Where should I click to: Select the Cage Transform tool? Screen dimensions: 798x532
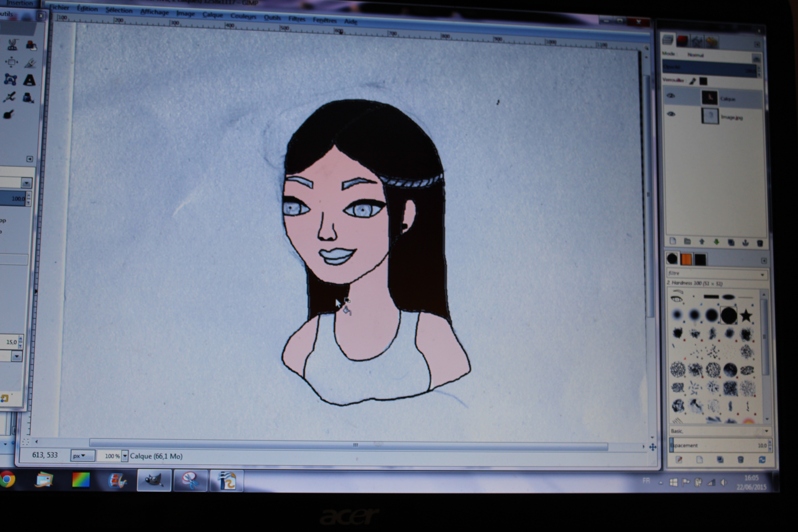coord(10,80)
